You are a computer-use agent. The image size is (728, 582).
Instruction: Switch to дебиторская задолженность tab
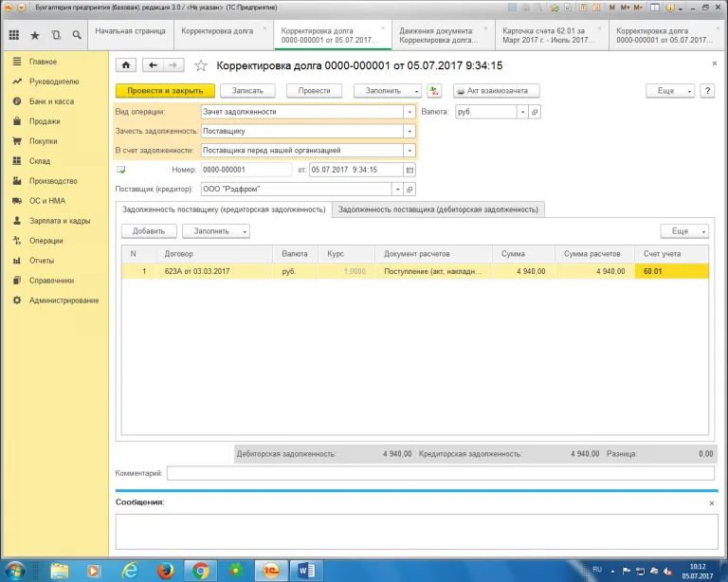click(438, 209)
